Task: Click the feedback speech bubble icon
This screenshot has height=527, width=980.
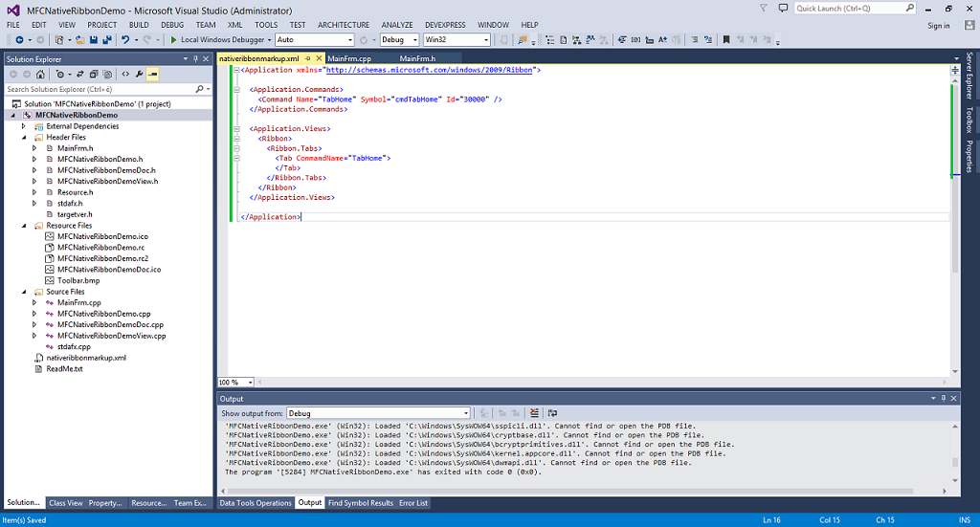Action: click(783, 8)
